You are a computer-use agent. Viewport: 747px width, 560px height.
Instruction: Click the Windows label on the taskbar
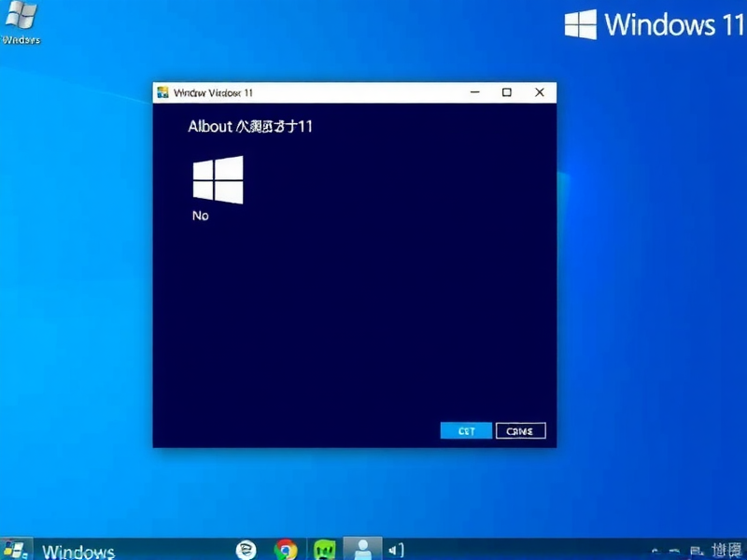(78, 551)
